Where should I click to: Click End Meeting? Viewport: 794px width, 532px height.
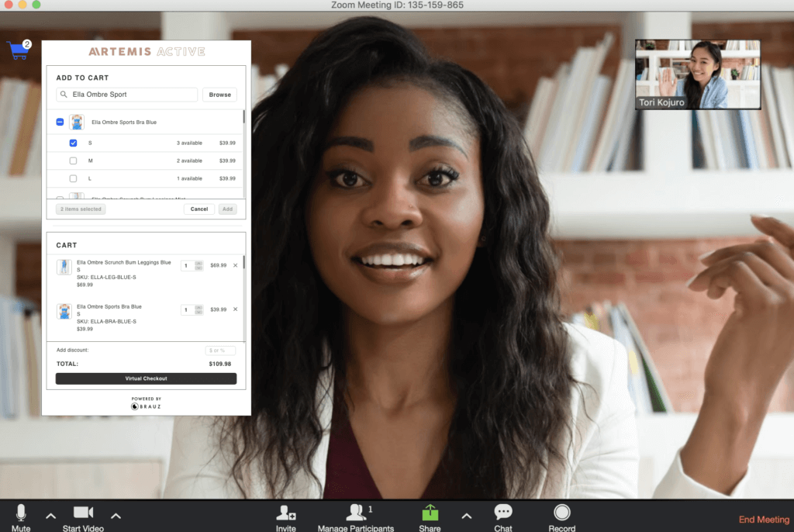[x=764, y=520]
